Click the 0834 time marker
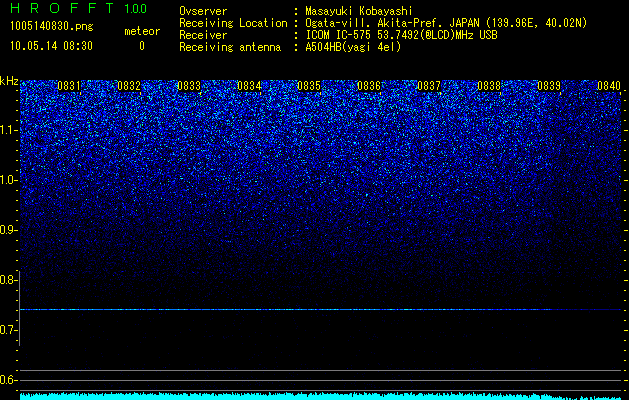The width and height of the screenshot is (629, 400). click(249, 86)
